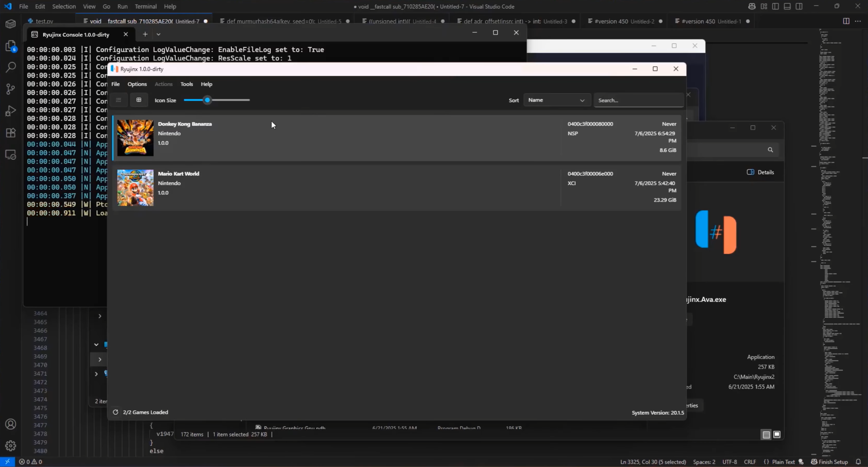Click the Ryujinx Search field
Screen dimensions: 868x467
click(639, 100)
